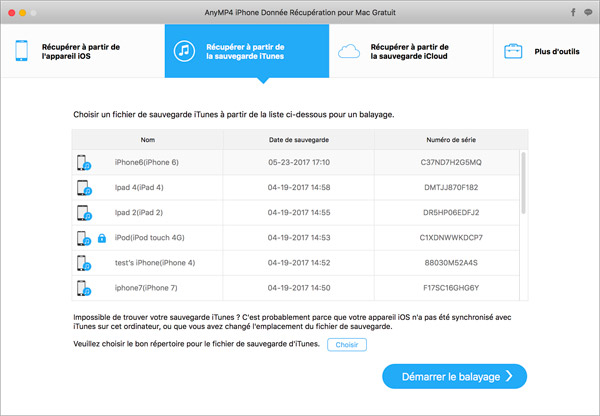Select the test's iPhone backup device icon
The width and height of the screenshot is (600, 416).
click(84, 263)
